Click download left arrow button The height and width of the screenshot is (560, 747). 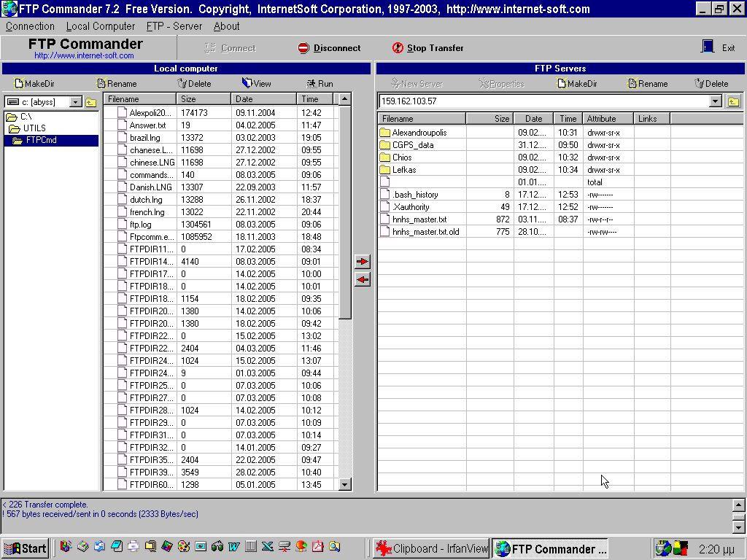click(x=363, y=279)
